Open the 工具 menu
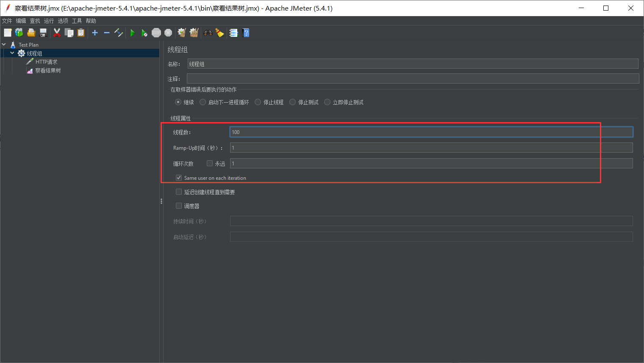Viewport: 644px width, 363px height. [77, 21]
